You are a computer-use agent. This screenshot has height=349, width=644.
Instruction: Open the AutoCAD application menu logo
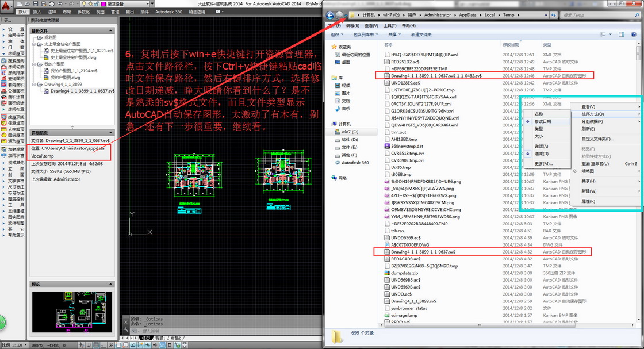(6, 5)
